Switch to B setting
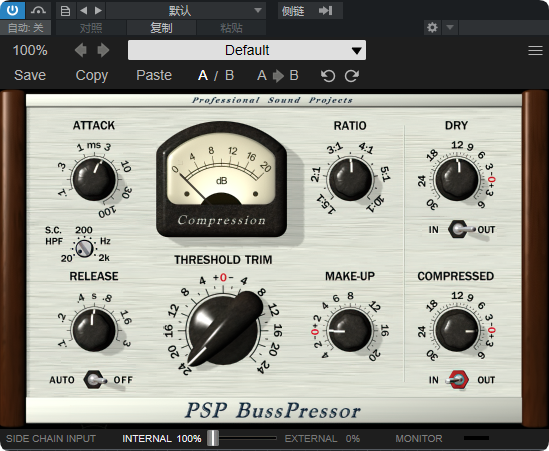This screenshot has height=451, width=549. click(229, 75)
